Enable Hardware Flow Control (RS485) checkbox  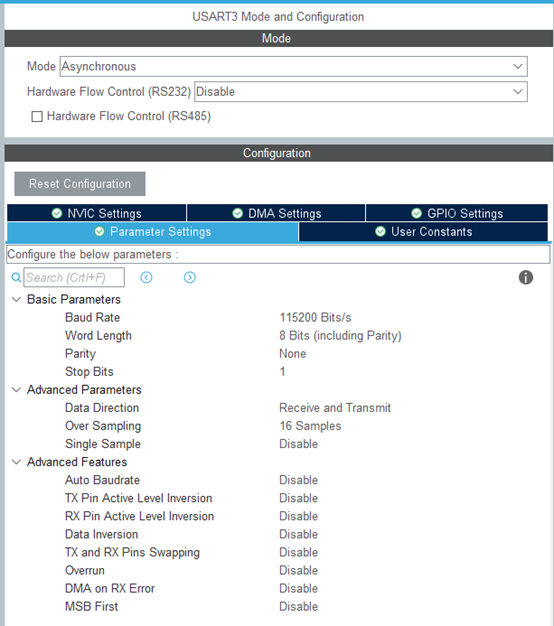37,117
